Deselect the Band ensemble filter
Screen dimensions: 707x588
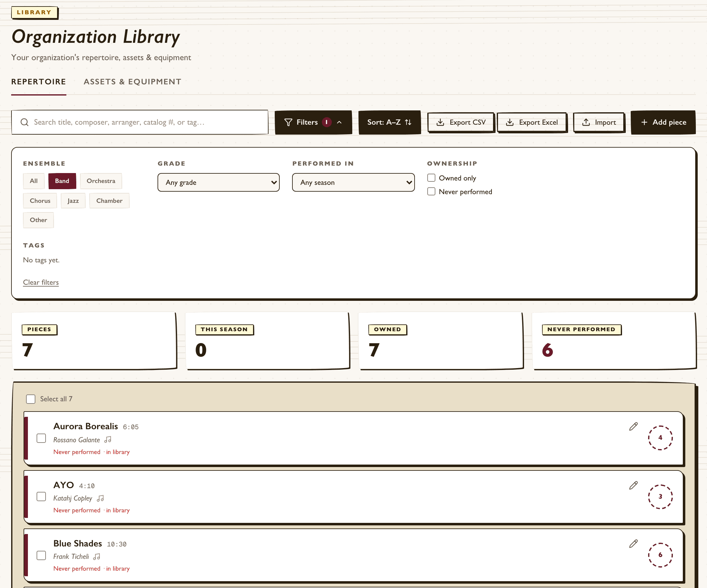click(62, 181)
